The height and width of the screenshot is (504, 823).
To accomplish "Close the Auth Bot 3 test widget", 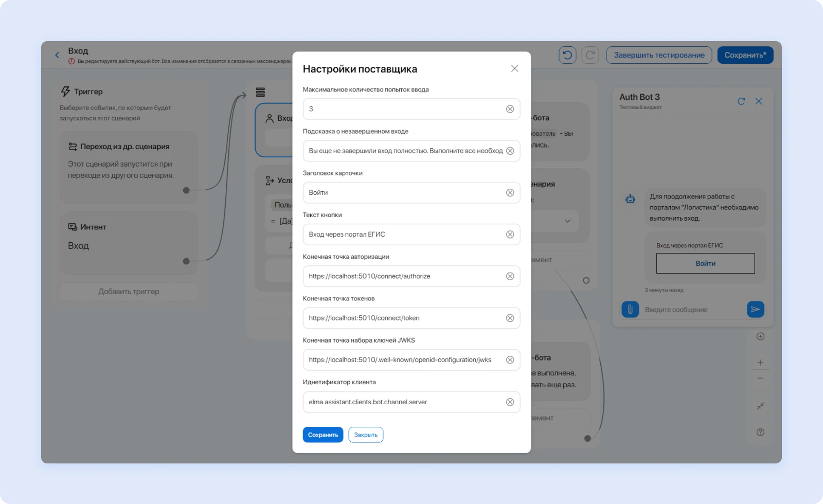I will (x=759, y=101).
